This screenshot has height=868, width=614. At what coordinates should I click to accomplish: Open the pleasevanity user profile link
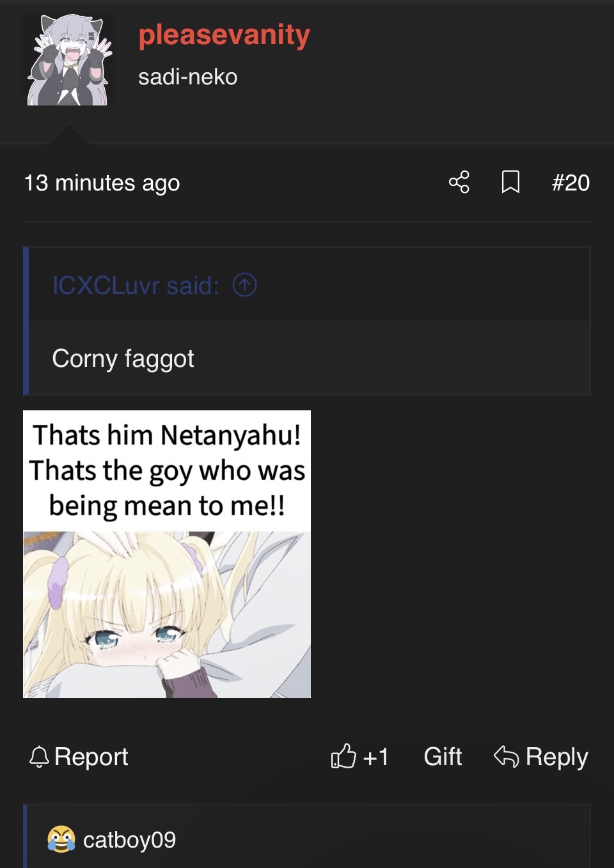(x=224, y=35)
